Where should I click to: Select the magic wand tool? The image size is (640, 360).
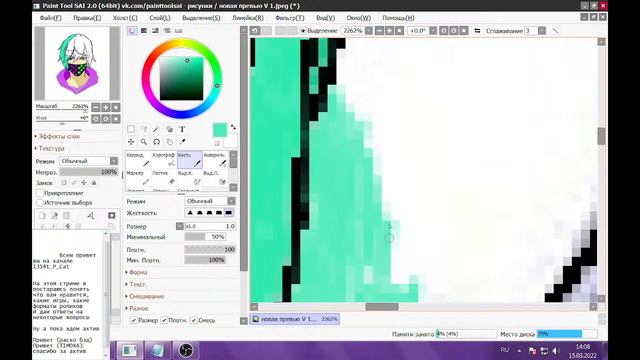[156, 129]
